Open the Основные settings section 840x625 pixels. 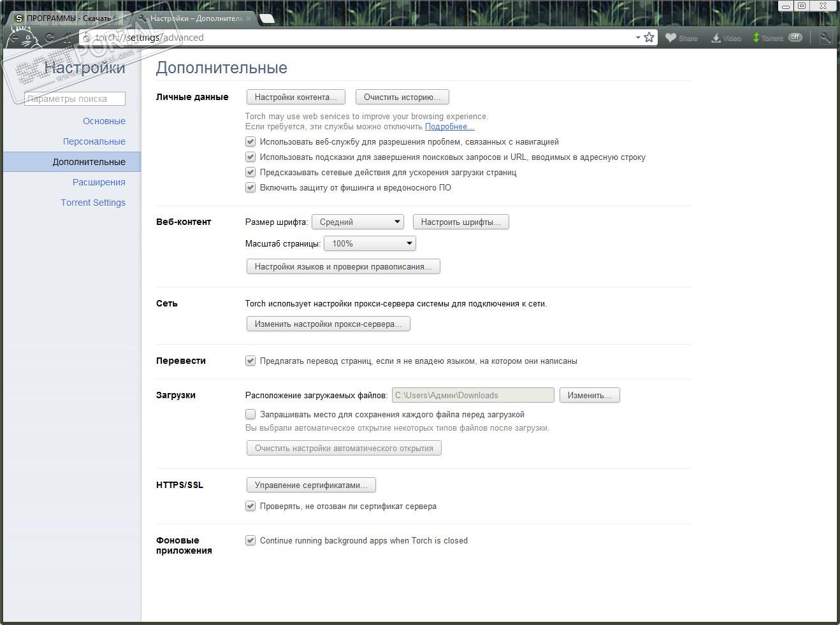[104, 121]
